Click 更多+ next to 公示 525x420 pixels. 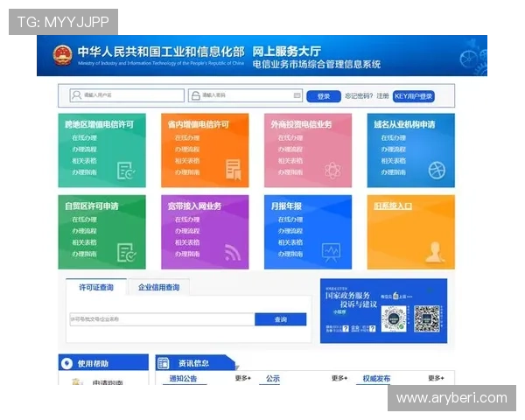coord(339,379)
